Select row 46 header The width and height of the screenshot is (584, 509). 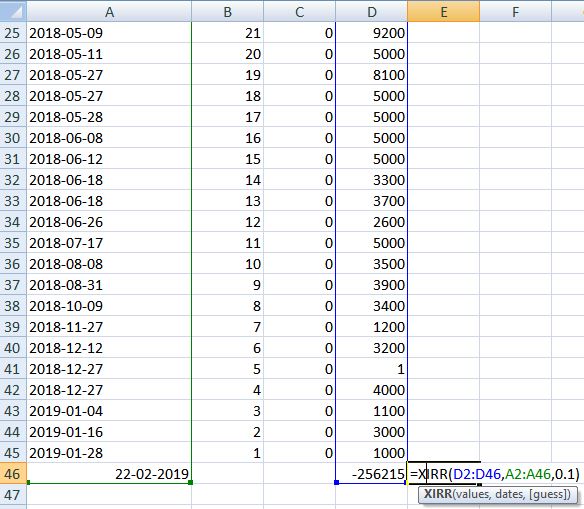pyautogui.click(x=13, y=474)
